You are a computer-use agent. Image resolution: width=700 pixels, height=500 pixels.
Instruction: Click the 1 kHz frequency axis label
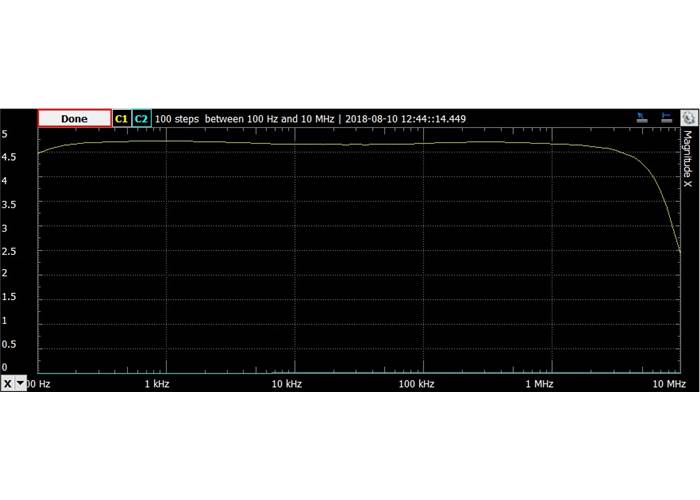(x=161, y=384)
